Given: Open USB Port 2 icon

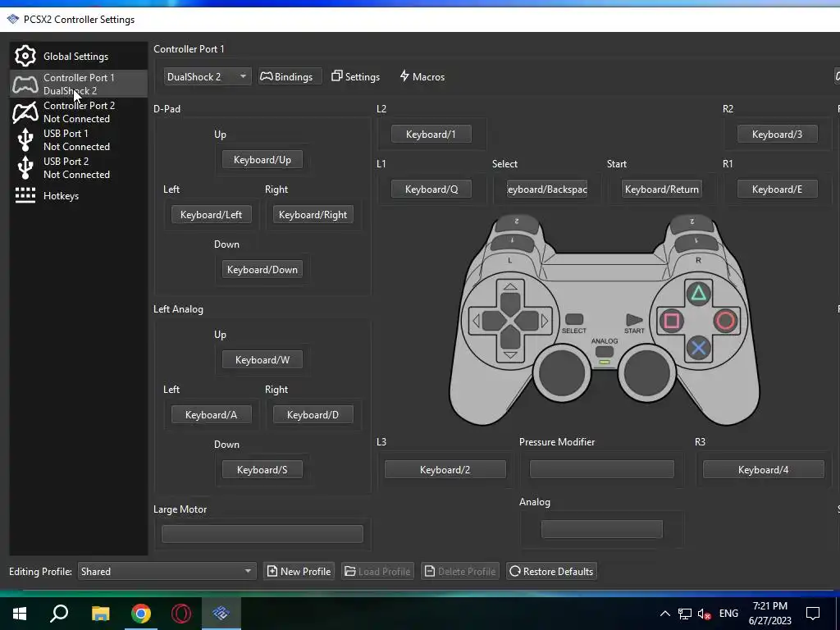Looking at the screenshot, I should (25, 167).
